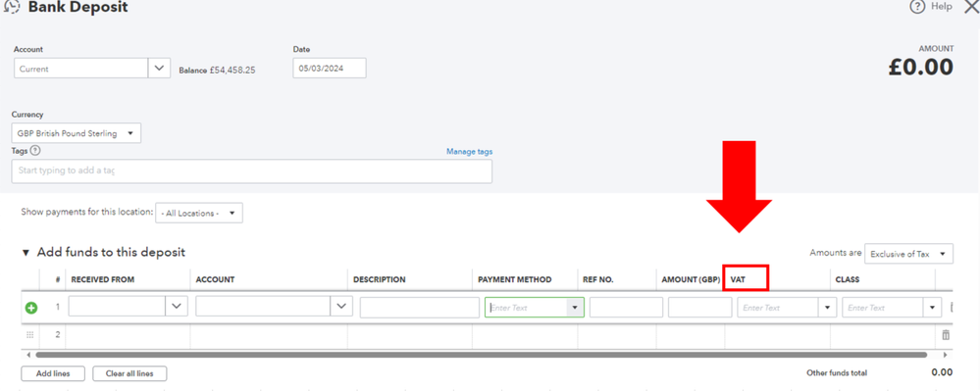Viewport: 980px width, 391px height.
Task: Click the RECEIVED FROM column header
Action: [102, 280]
